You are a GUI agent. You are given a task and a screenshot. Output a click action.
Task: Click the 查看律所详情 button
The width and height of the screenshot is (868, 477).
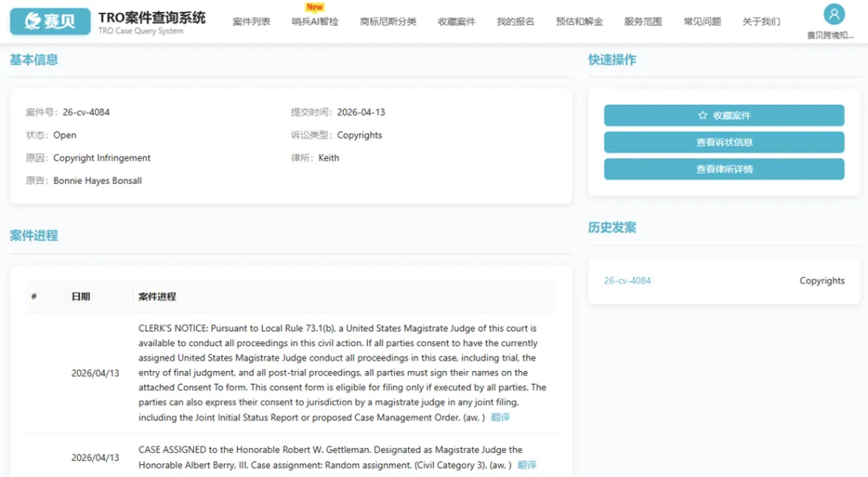(724, 169)
